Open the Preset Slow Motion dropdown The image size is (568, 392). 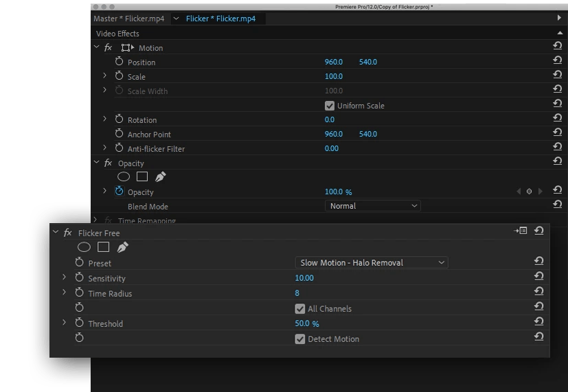click(372, 263)
